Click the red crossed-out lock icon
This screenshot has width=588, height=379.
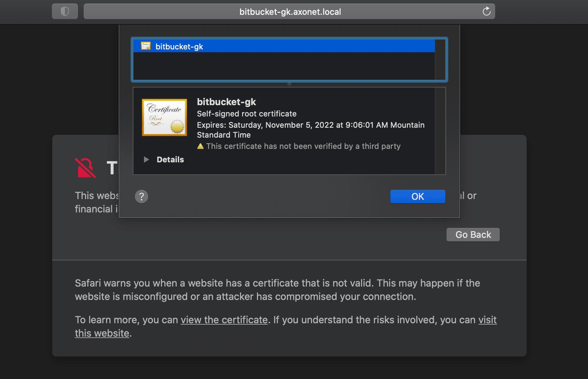(x=85, y=168)
